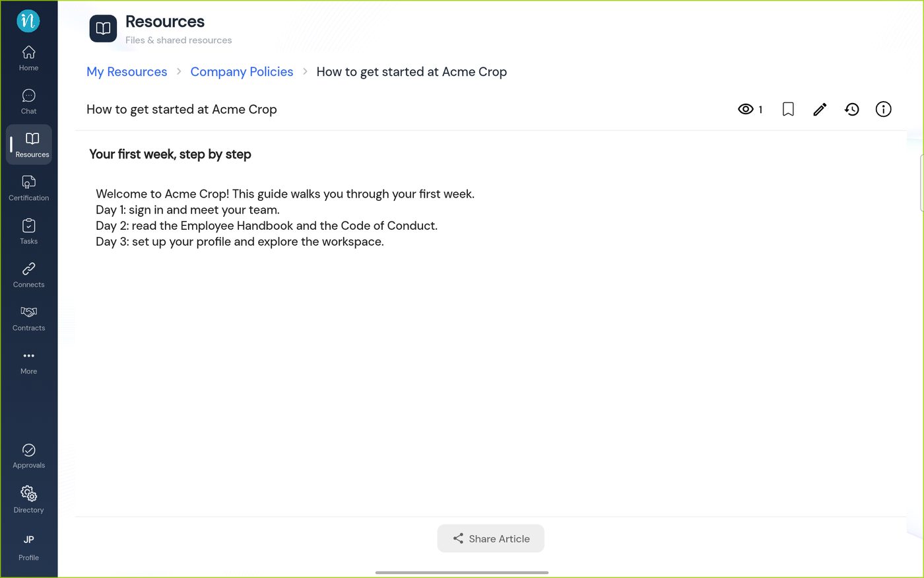This screenshot has width=924, height=578.
Task: Click the "Your first week, step by step" heading
Action: click(x=170, y=155)
